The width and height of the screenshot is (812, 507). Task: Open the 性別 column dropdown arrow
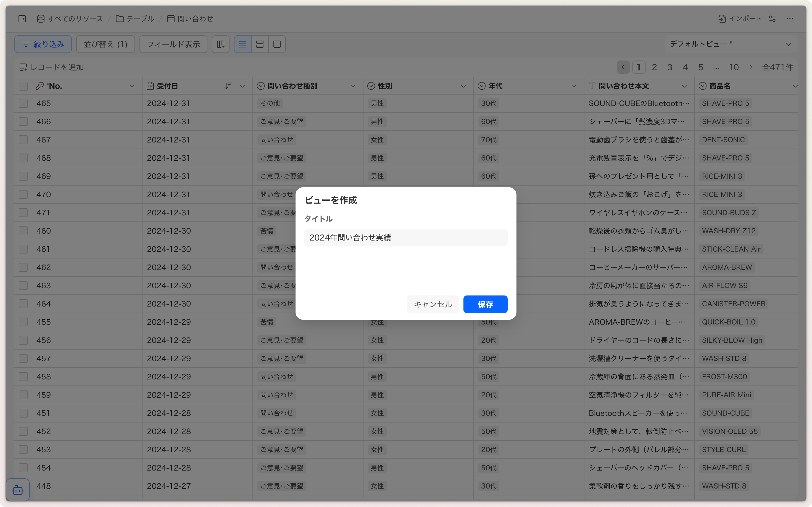coord(463,86)
